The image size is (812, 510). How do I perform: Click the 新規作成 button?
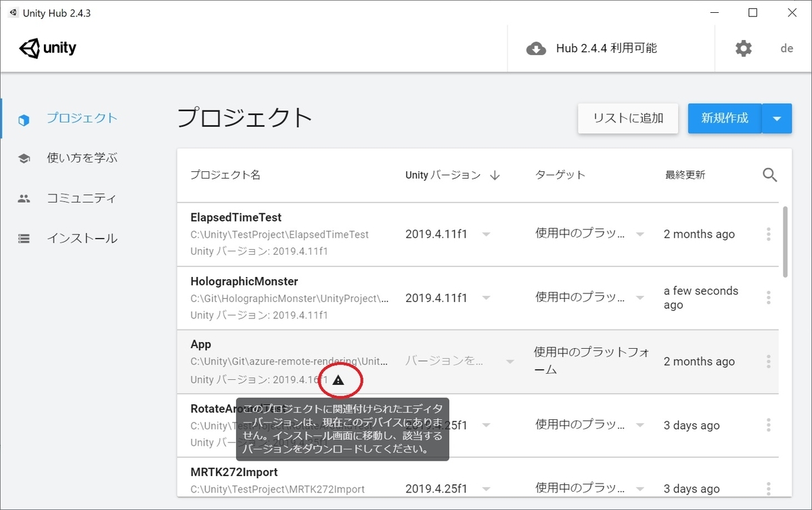click(x=725, y=119)
